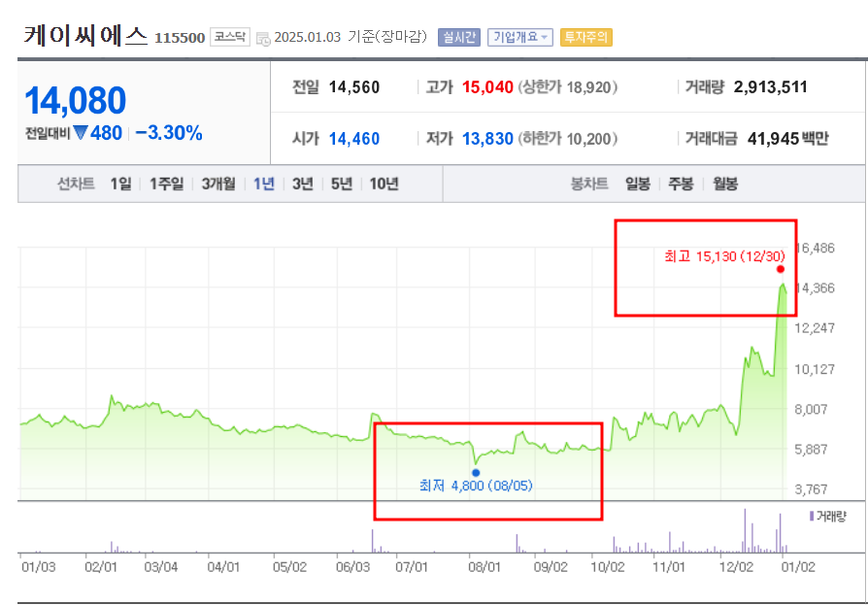Click the 12/02 date axis label
The image size is (868, 605).
tap(736, 567)
